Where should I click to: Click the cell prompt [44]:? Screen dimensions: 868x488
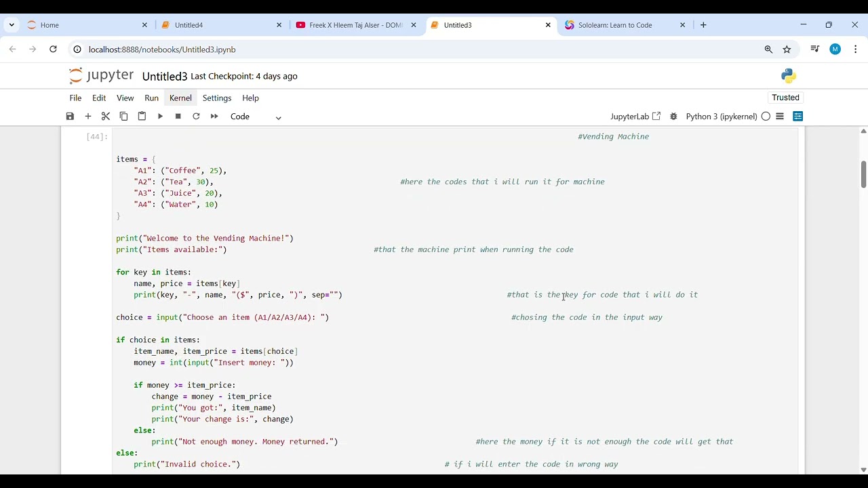coord(97,136)
